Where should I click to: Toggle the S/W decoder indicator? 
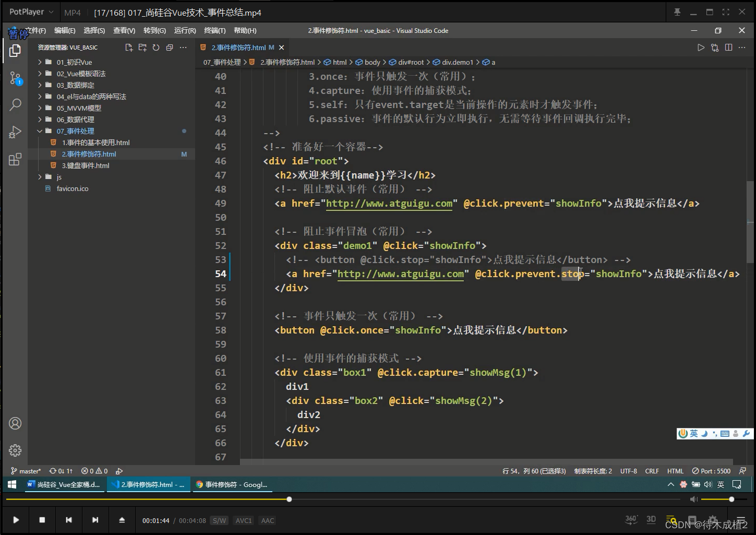click(x=220, y=520)
